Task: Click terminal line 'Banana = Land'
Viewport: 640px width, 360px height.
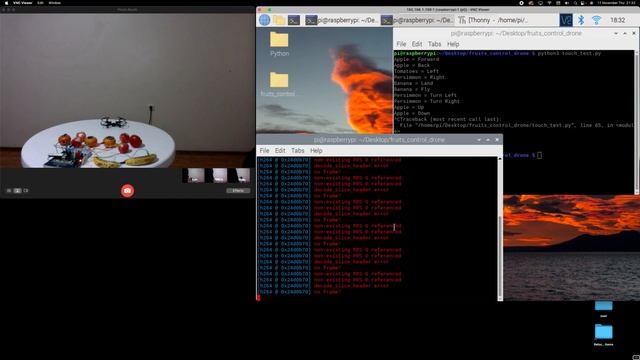Action: coord(413,83)
